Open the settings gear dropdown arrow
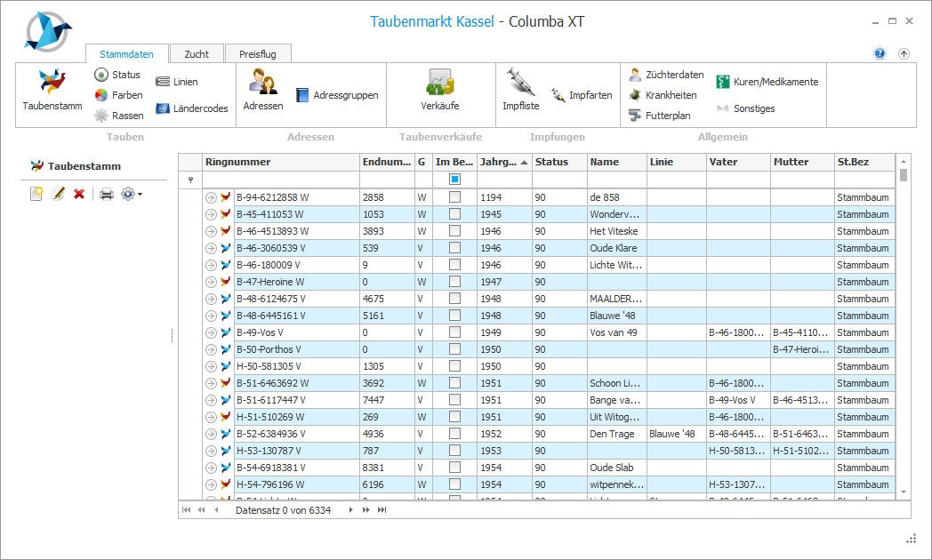Viewport: 932px width, 560px height. pos(140,194)
